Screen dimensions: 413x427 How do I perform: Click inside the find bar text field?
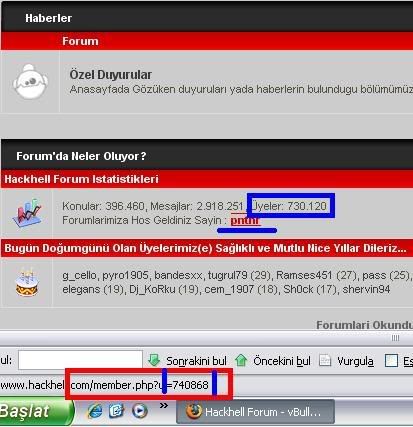(x=80, y=360)
